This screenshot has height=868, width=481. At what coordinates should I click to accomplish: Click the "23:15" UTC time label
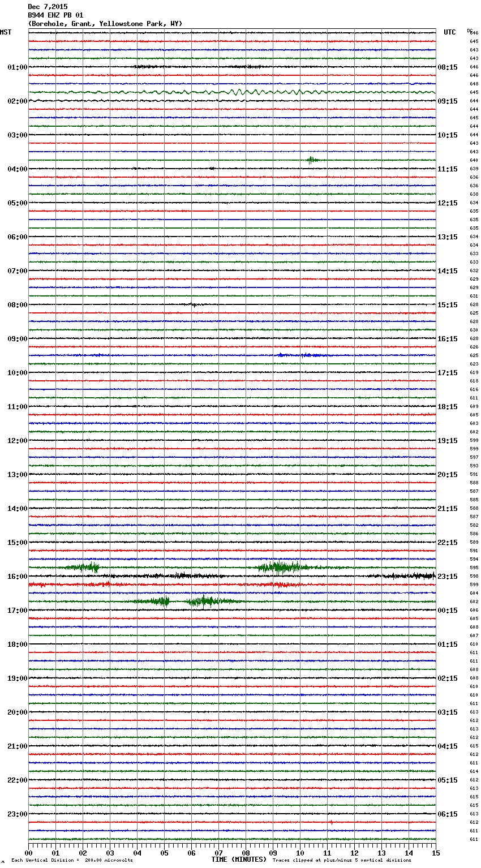[x=448, y=577]
